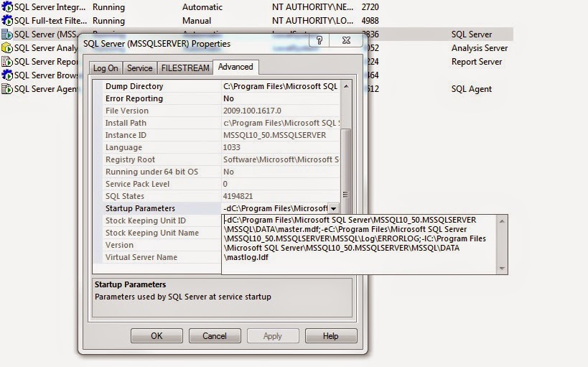Click the SQL Agent service type cell
Image resolution: width=588 pixels, height=367 pixels.
click(472, 89)
